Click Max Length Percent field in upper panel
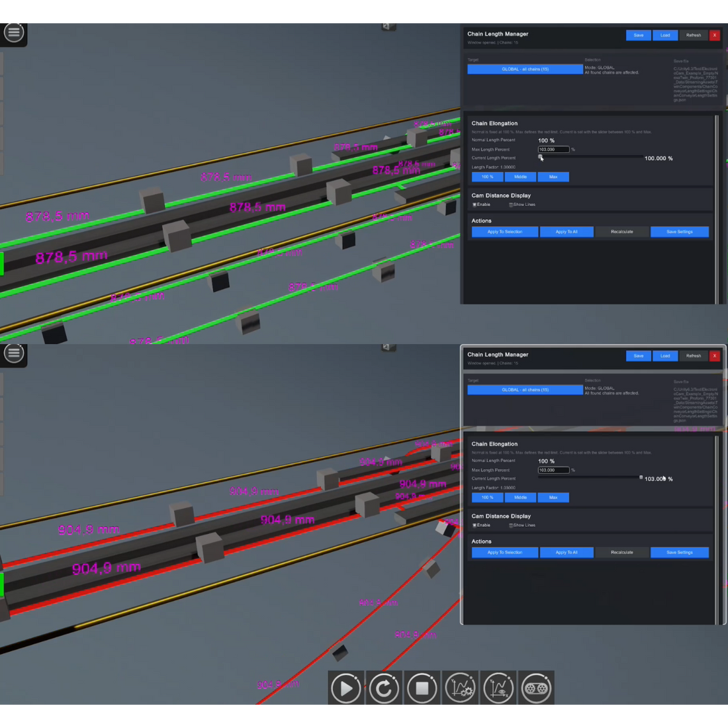The width and height of the screenshot is (728, 728). click(x=553, y=150)
